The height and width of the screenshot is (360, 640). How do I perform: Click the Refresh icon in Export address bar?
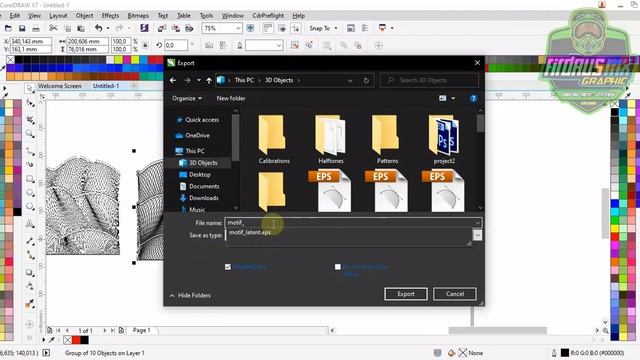coord(366,80)
